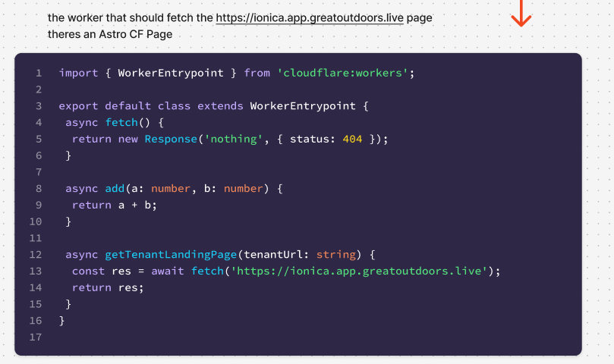Click the 'string' type annotation
The height and width of the screenshot is (364, 614).
click(x=336, y=255)
